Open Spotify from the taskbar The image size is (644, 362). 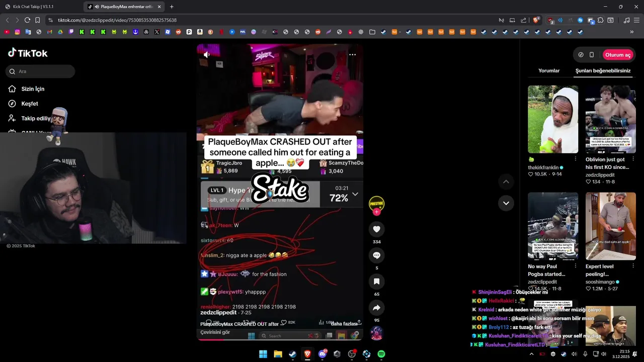coord(381,354)
